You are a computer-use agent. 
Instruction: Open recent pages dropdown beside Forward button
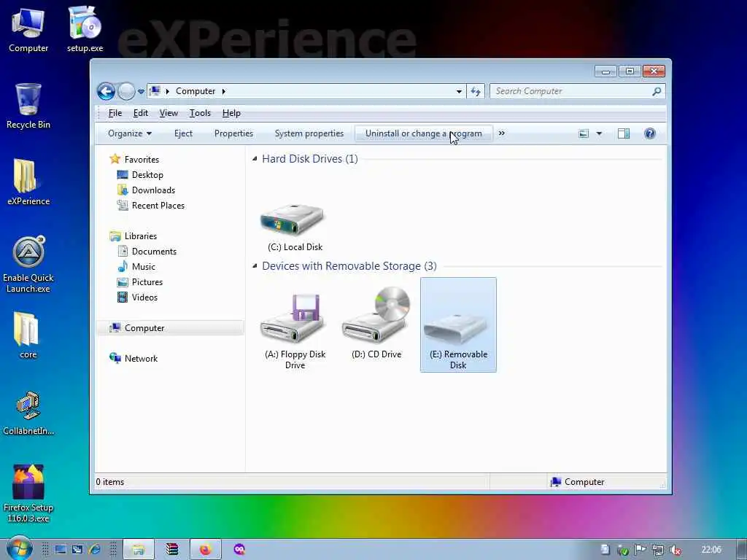tap(141, 91)
